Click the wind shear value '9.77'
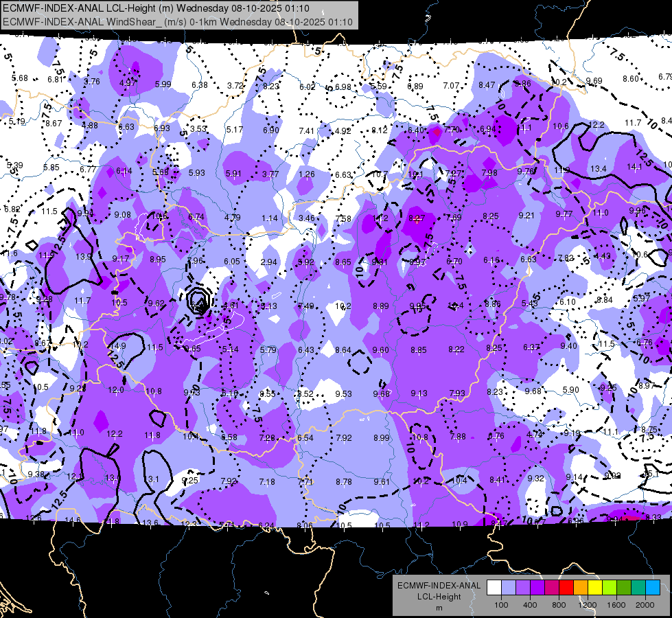 click(564, 214)
